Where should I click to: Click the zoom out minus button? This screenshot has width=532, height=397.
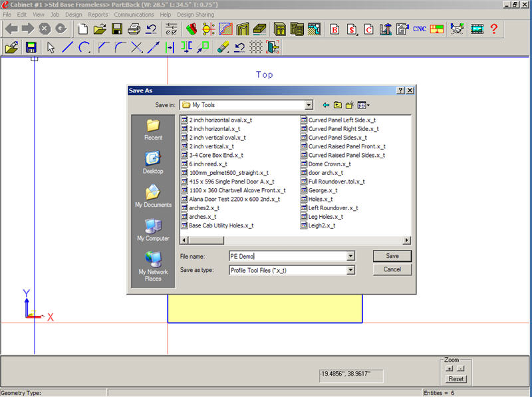[460, 368]
